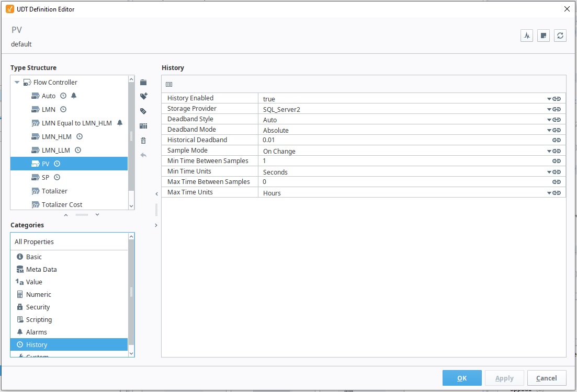Toggle binding link for Historical Deadband
This screenshot has height=392, width=577.
[557, 140]
